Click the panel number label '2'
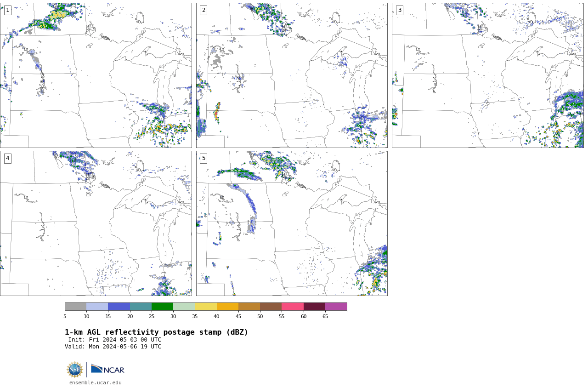588x388 pixels. pyautogui.click(x=204, y=10)
